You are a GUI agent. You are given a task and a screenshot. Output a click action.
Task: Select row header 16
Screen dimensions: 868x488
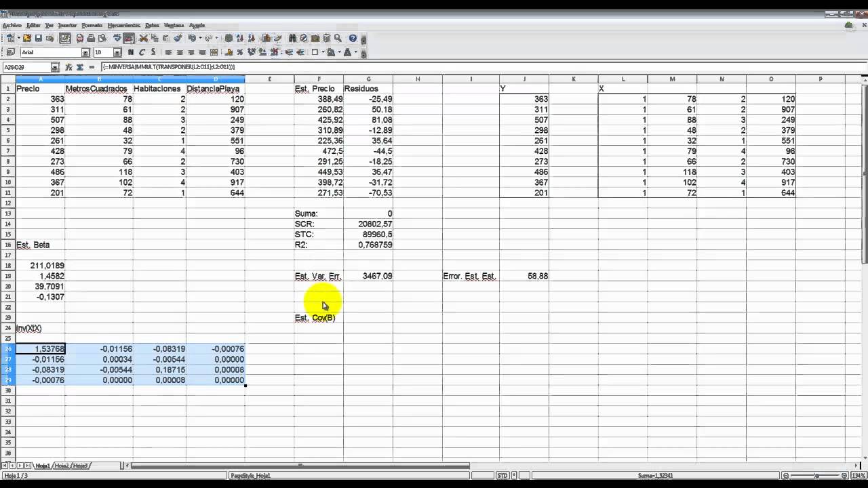[x=7, y=245]
